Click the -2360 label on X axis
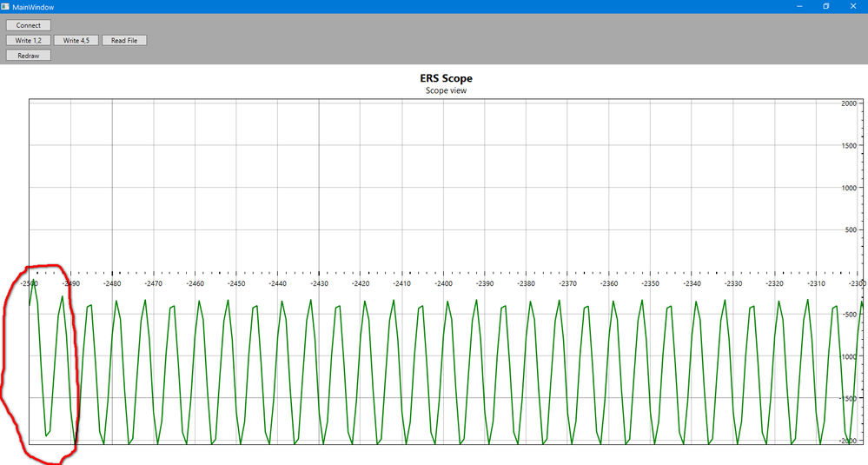Screen dimensions: 868x465 tap(609, 283)
